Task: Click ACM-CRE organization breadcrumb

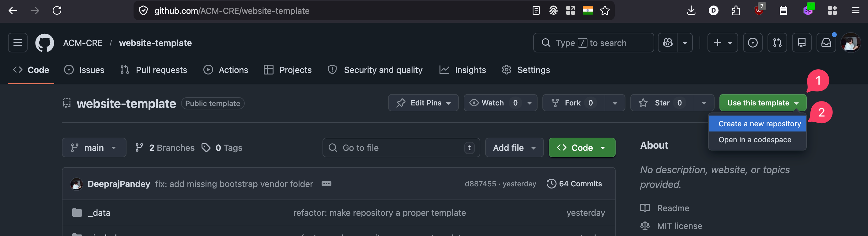Action: pyautogui.click(x=83, y=43)
